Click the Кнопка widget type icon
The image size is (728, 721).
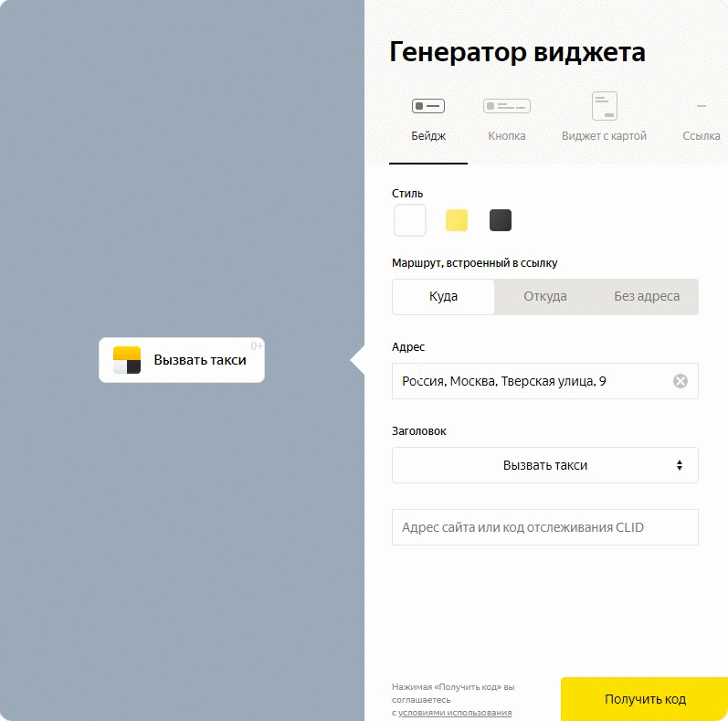[x=507, y=106]
